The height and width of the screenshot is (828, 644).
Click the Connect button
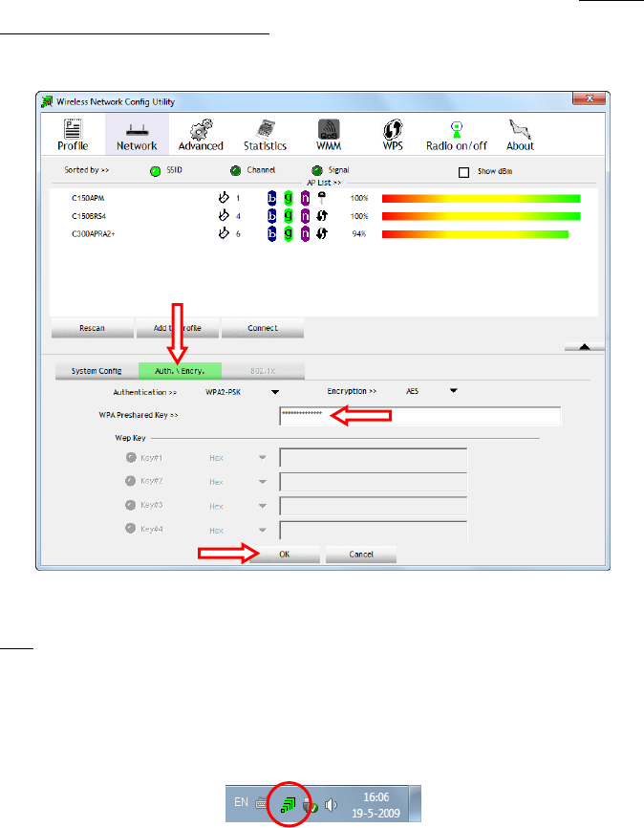(x=263, y=328)
